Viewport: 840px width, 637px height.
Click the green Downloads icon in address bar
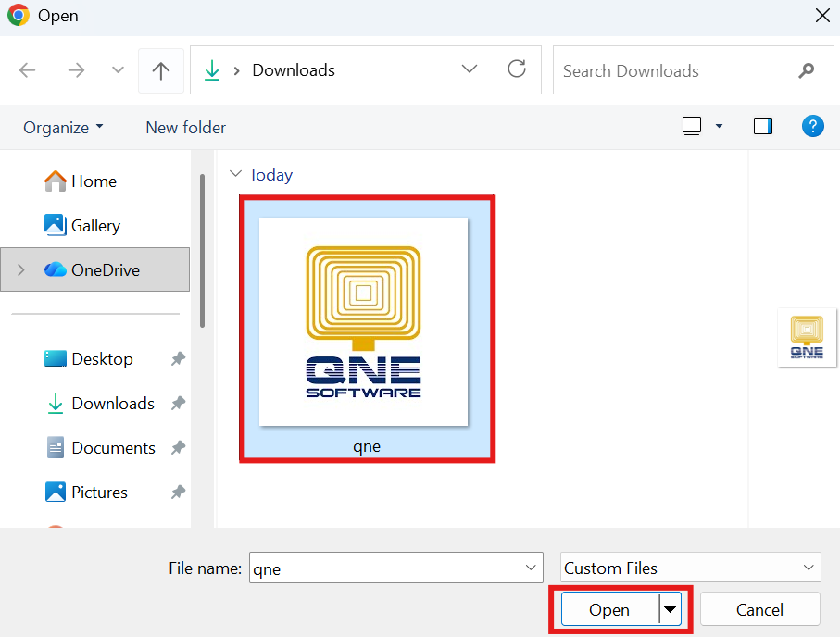(x=212, y=70)
